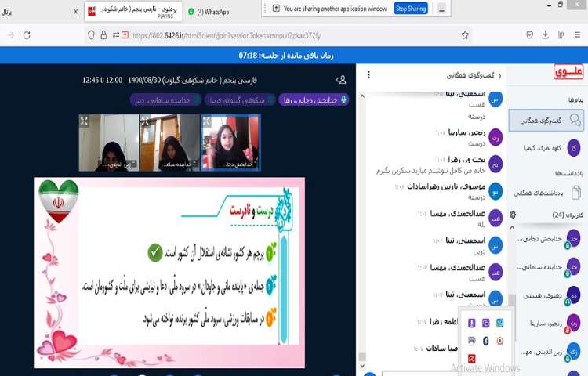Click the purple window-copy tray icon
This screenshot has width=588, height=376.
pyautogui.click(x=485, y=323)
